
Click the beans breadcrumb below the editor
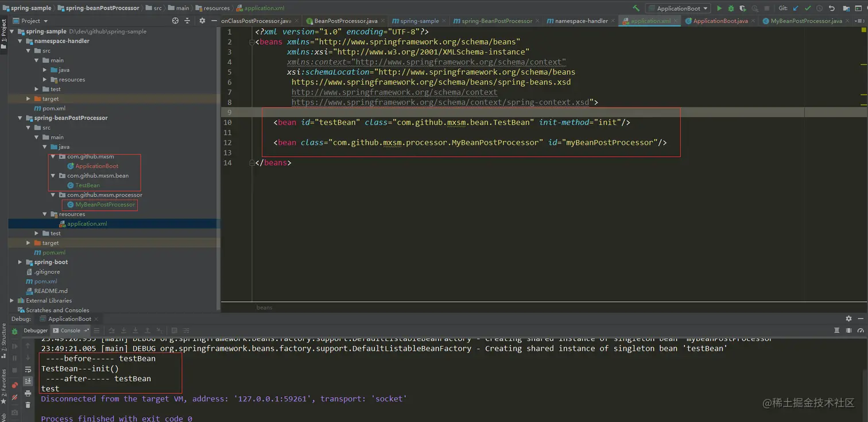tap(265, 308)
